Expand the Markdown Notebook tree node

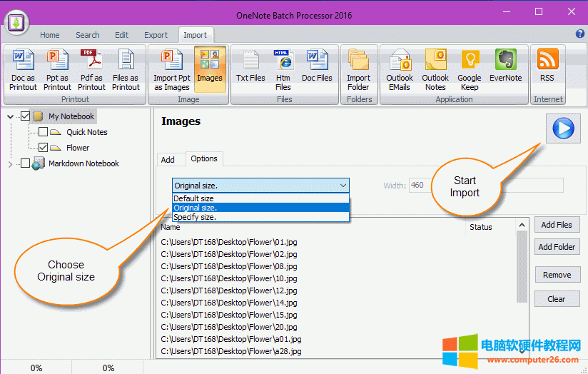[10, 164]
